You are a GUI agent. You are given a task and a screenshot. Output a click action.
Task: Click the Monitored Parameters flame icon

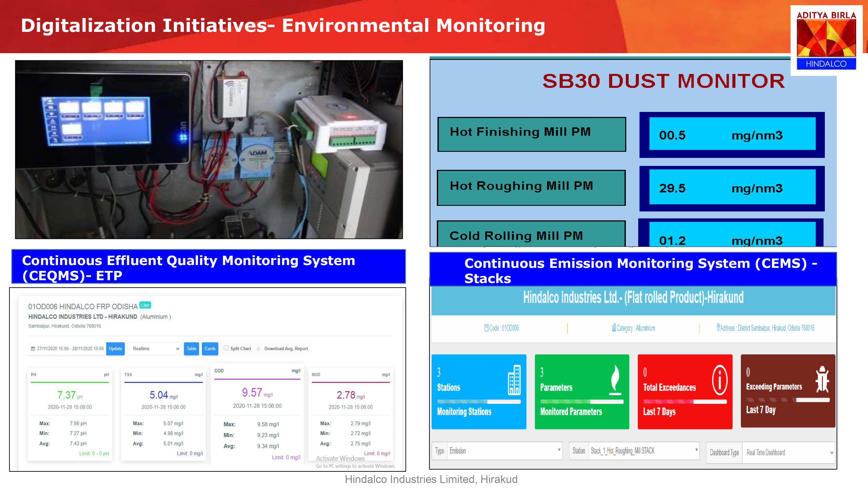pos(615,380)
